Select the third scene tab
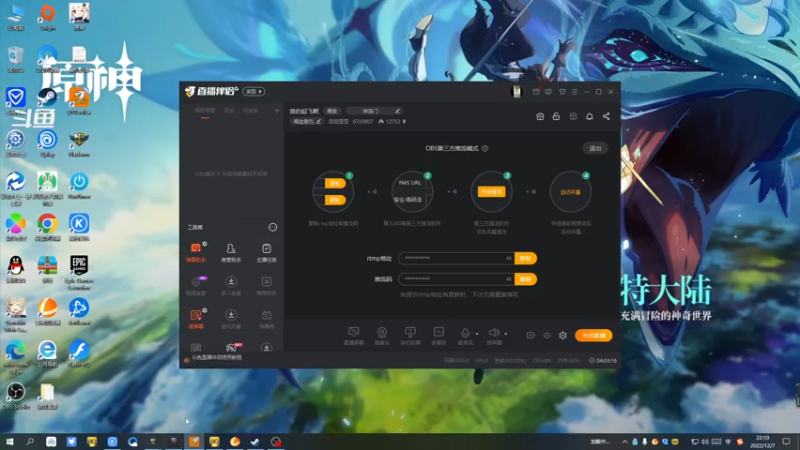800x450 pixels. tap(251, 111)
